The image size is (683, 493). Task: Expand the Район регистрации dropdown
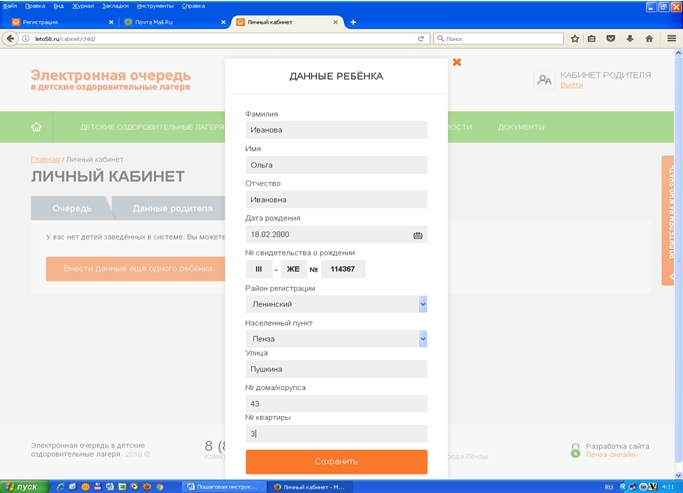[x=423, y=304]
